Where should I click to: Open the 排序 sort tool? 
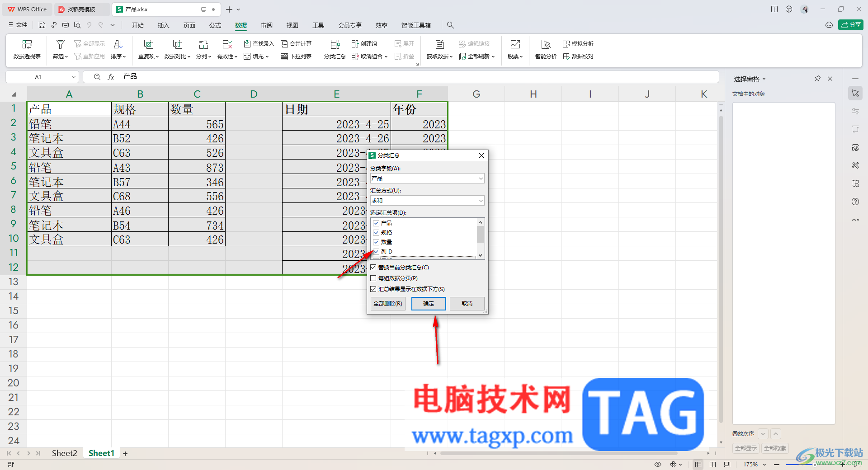click(118, 49)
